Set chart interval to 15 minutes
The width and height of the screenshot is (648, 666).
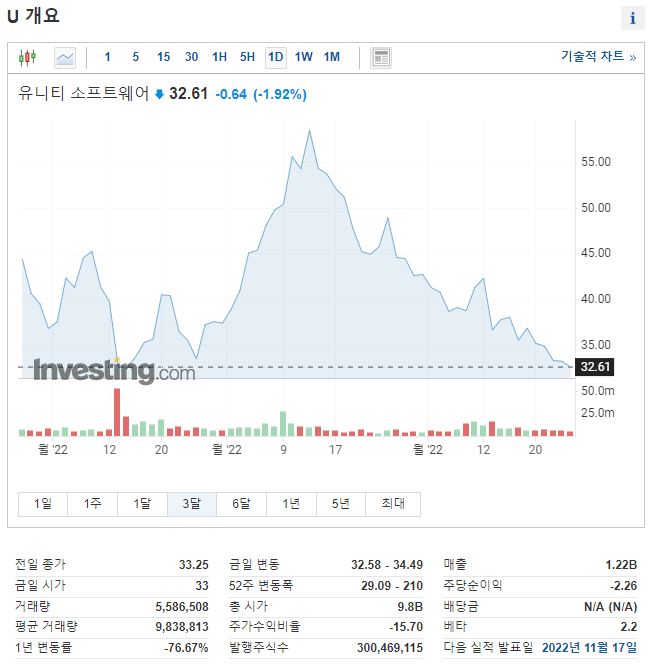(163, 57)
